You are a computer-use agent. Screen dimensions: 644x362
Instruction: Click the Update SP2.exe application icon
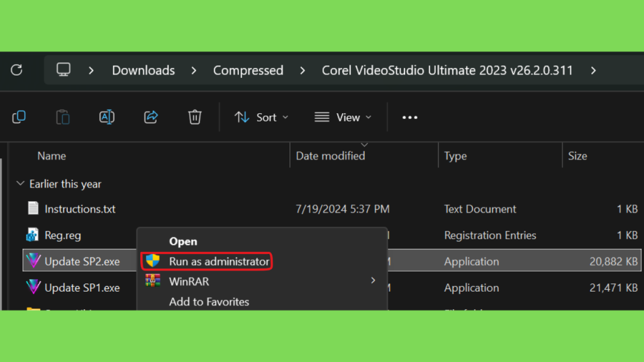tap(33, 261)
